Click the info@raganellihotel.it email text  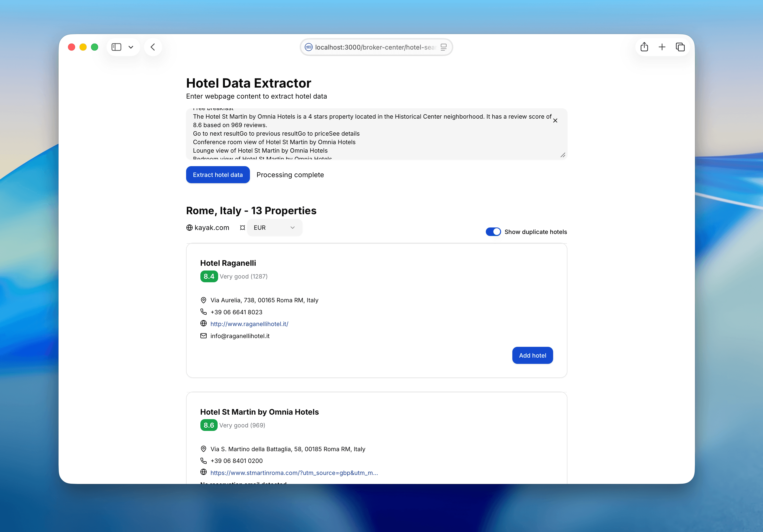(x=240, y=336)
